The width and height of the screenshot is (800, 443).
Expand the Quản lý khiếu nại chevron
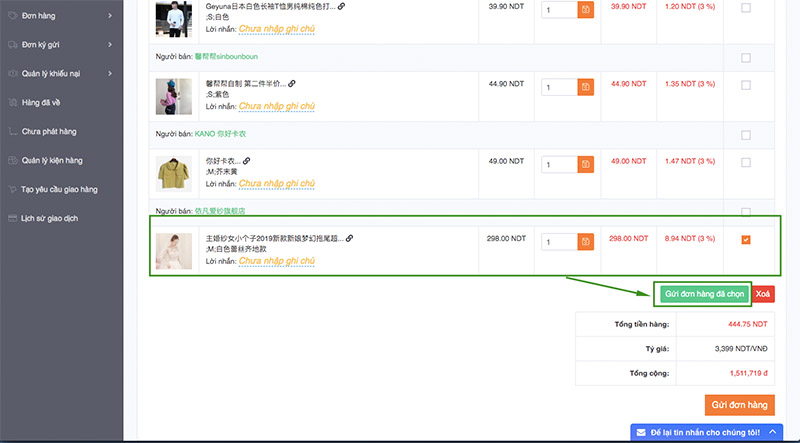110,73
